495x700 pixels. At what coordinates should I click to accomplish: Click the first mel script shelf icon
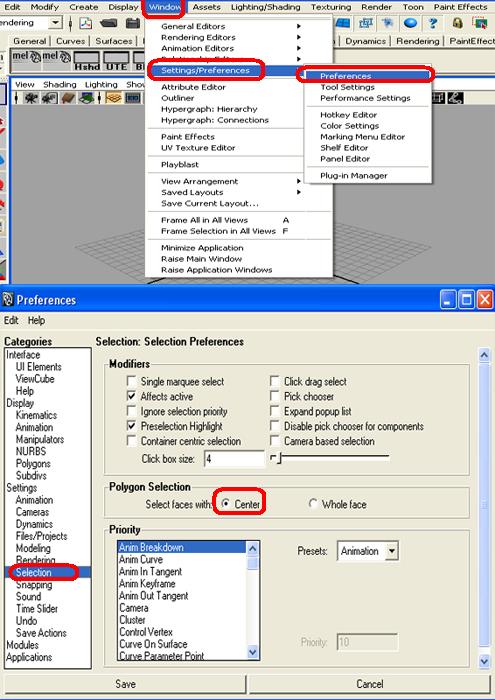26,60
